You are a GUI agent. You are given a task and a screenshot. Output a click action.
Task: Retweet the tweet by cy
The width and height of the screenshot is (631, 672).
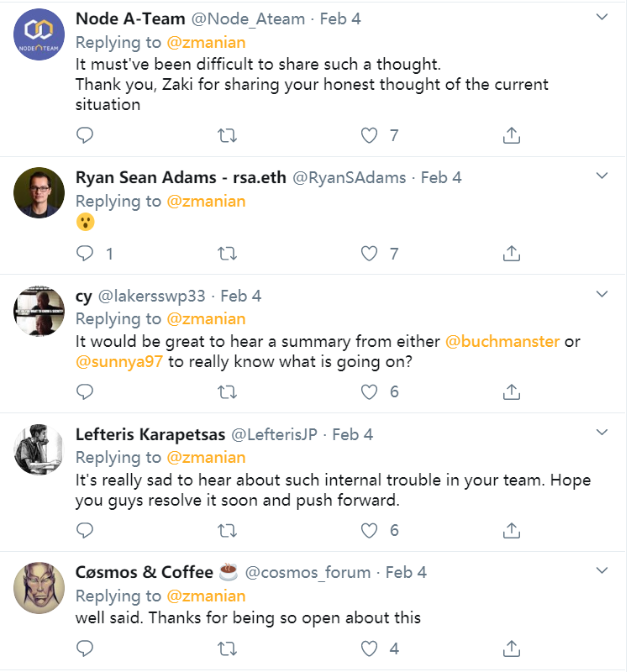[x=227, y=391]
